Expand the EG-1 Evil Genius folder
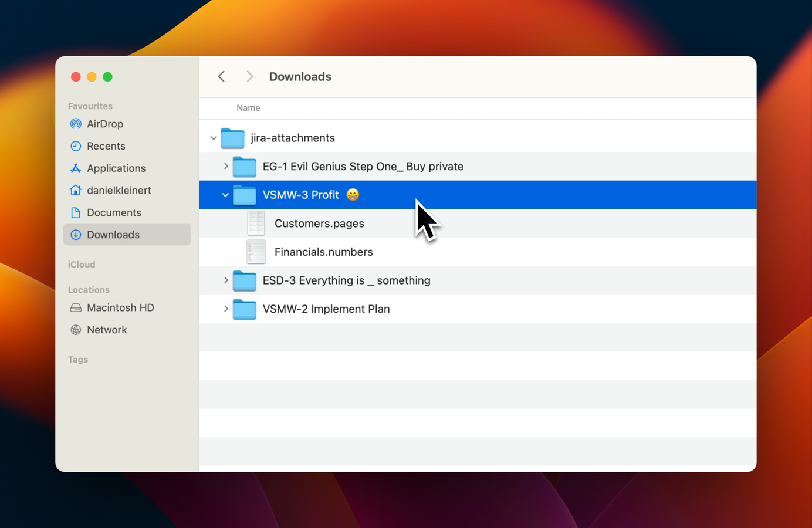This screenshot has width=812, height=528. [226, 167]
